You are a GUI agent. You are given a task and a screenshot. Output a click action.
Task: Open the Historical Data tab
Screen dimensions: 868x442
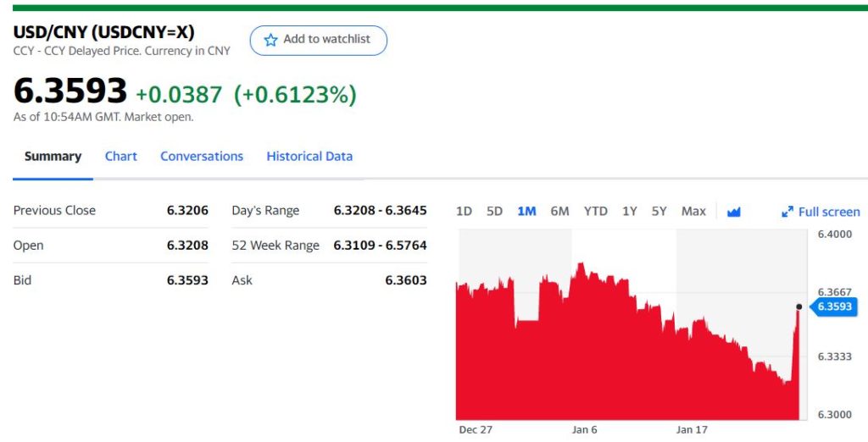click(x=309, y=157)
